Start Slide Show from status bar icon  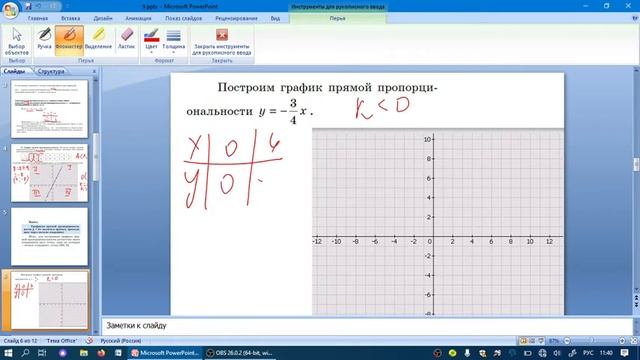[541, 340]
